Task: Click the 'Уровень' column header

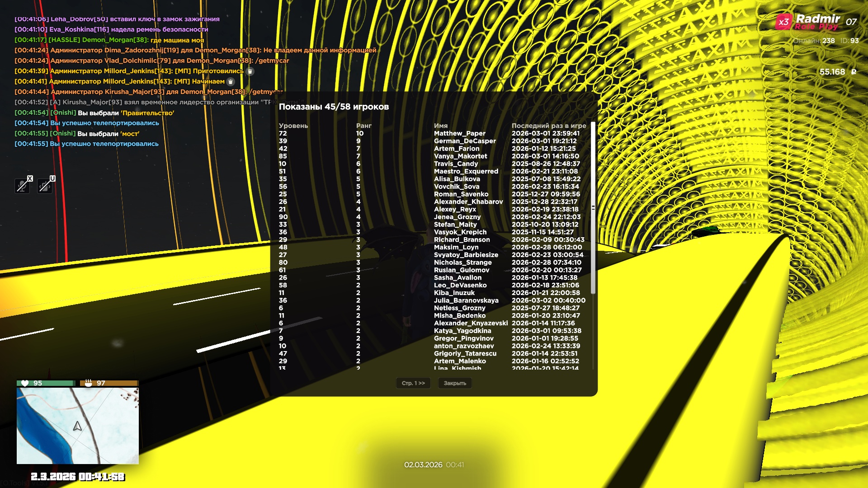Action: coord(293,126)
